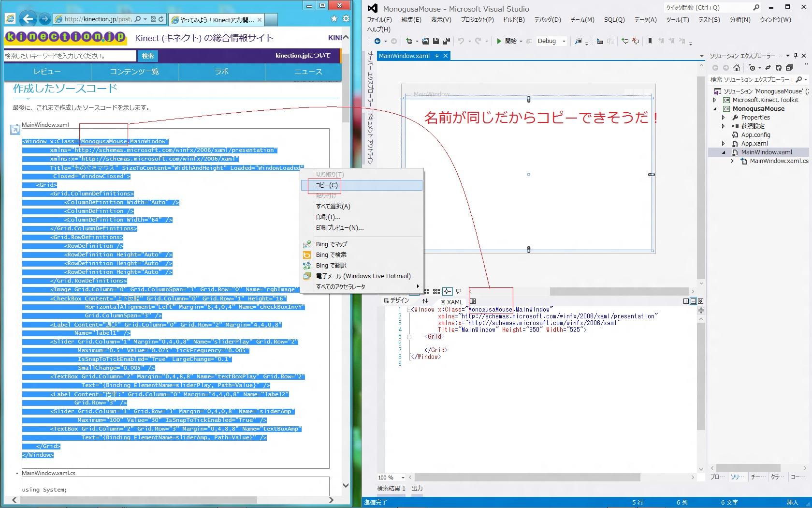812x508 pixels.
Task: Click the Home icon in Solution Explorer
Action: coord(737,68)
